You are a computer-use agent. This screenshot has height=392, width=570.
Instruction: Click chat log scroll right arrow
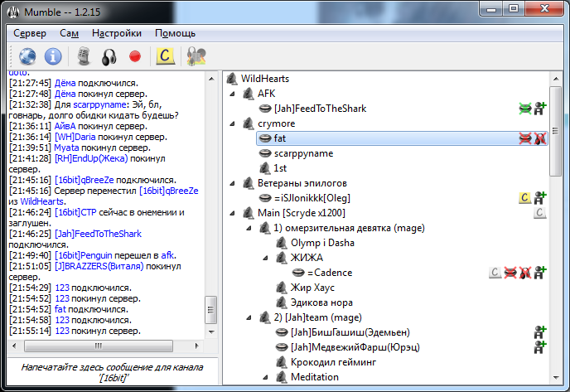point(196,346)
